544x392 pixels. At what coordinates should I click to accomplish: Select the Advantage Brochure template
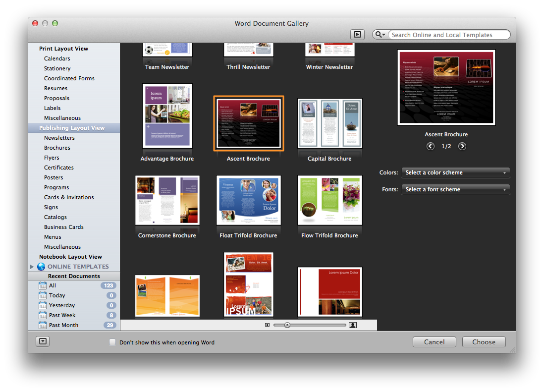coord(167,116)
